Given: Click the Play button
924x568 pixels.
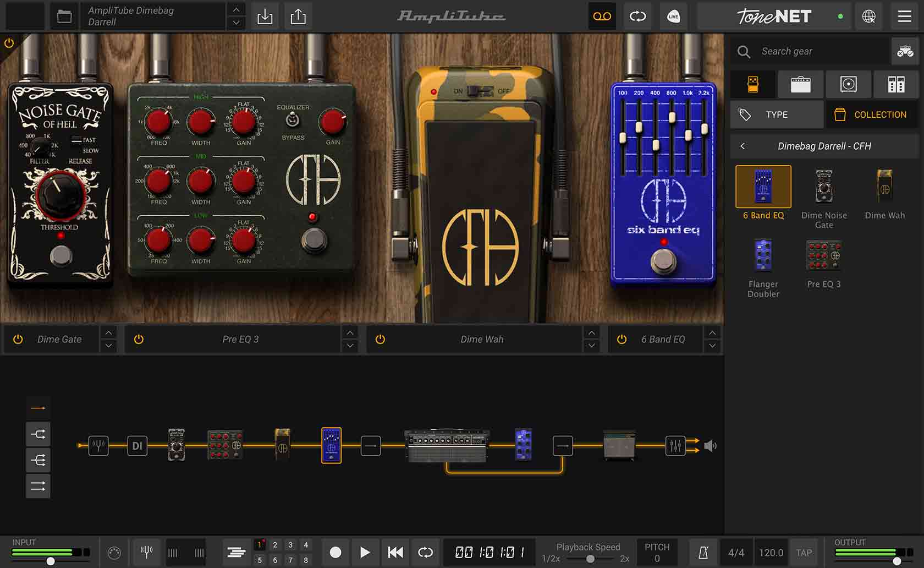Looking at the screenshot, I should (365, 552).
